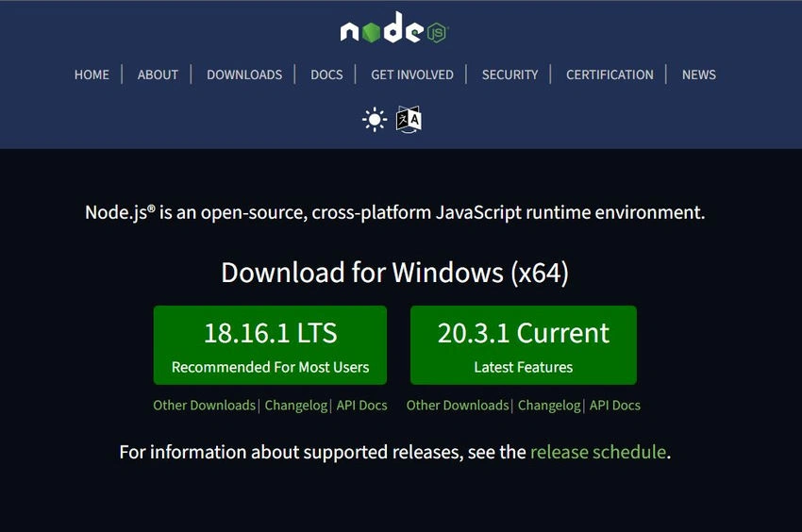Click the Node.js description sentence

tap(394, 213)
